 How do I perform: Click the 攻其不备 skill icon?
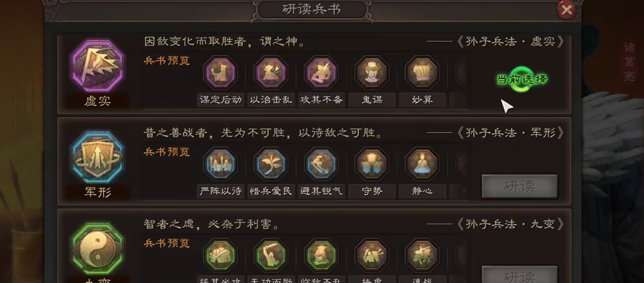pos(321,72)
